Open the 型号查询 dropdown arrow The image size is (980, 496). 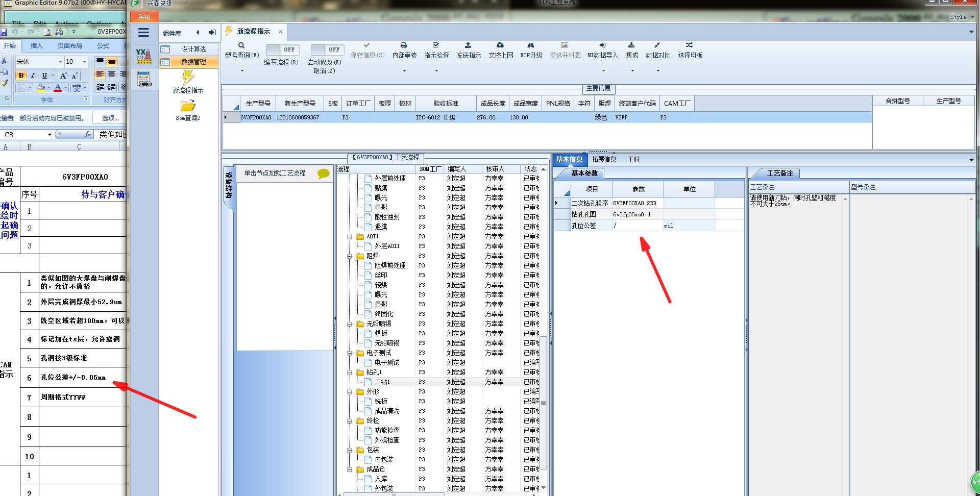click(242, 70)
